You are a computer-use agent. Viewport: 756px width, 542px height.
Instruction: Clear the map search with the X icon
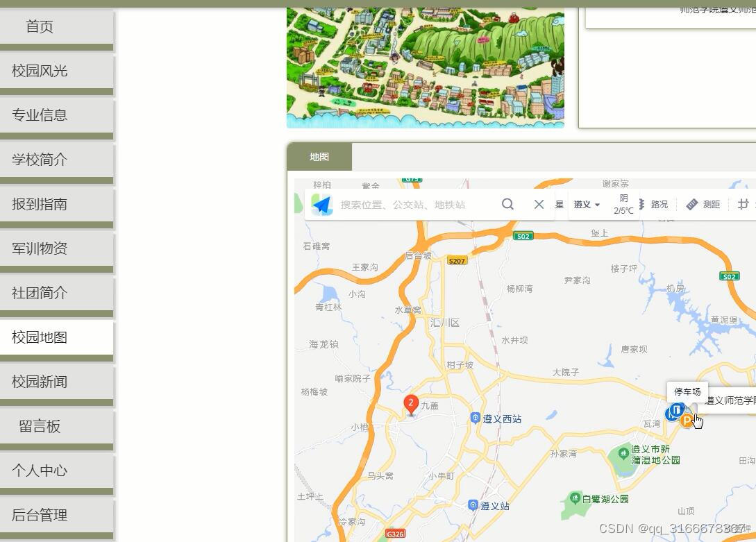[x=538, y=203]
